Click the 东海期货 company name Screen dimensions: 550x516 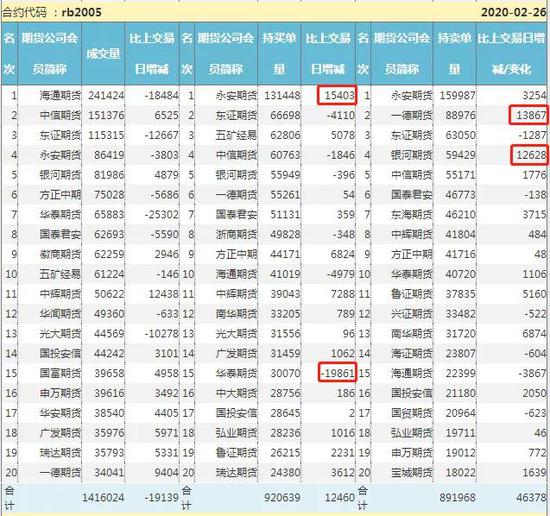(412, 215)
